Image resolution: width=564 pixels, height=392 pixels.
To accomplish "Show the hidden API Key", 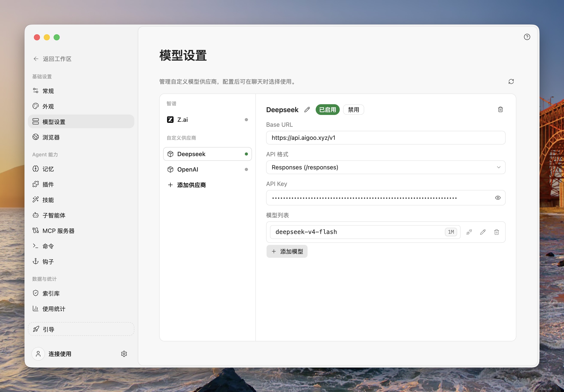I will click(x=498, y=198).
